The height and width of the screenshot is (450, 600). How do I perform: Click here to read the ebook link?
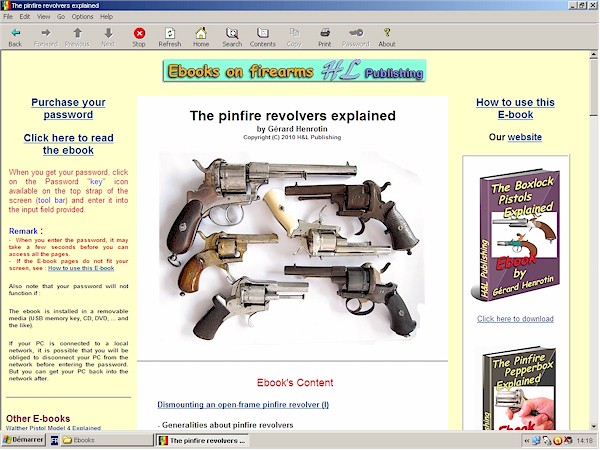[x=68, y=144]
